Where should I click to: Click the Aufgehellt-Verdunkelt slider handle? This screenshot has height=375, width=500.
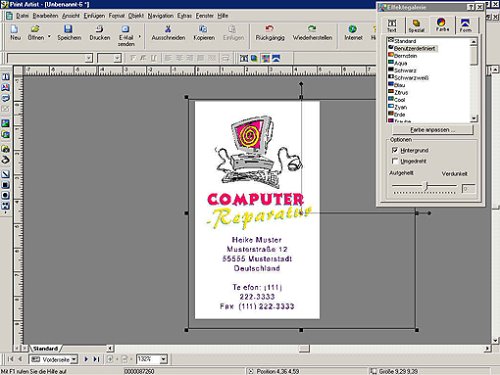(425, 186)
